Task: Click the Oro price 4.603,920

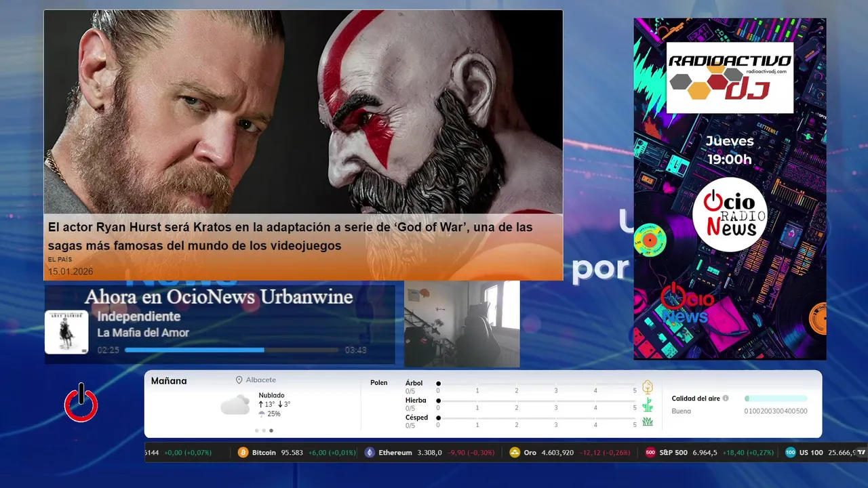Action: (557, 453)
